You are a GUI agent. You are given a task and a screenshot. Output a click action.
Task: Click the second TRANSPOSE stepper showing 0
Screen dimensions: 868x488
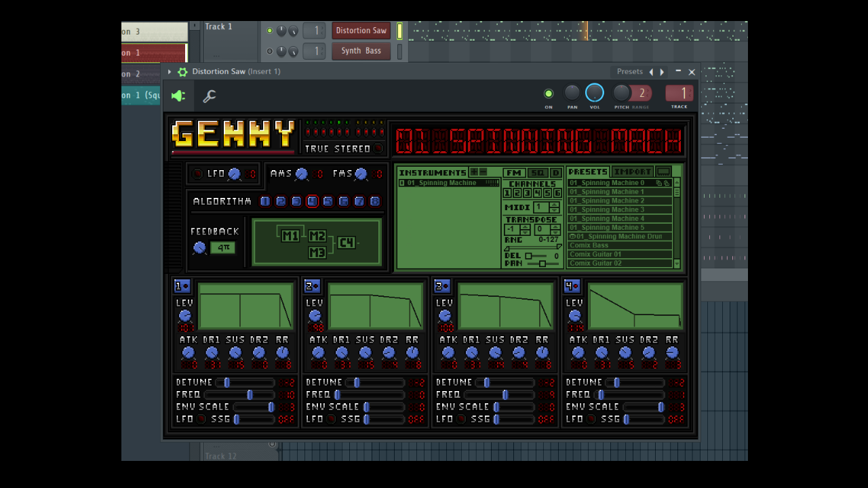[547, 230]
